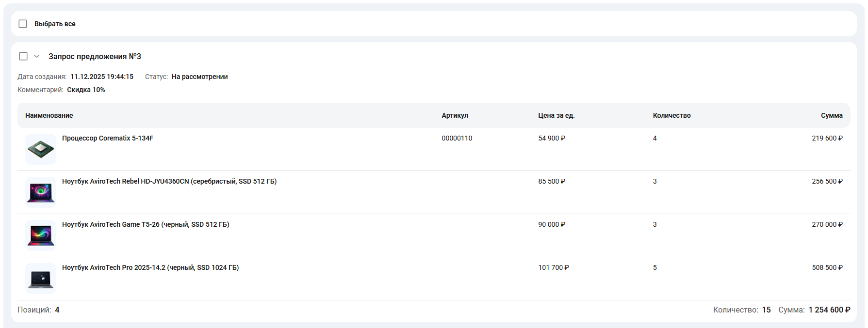868x328 pixels.
Task: Tick the "Выбрать все" checkbox
Action: click(x=23, y=24)
